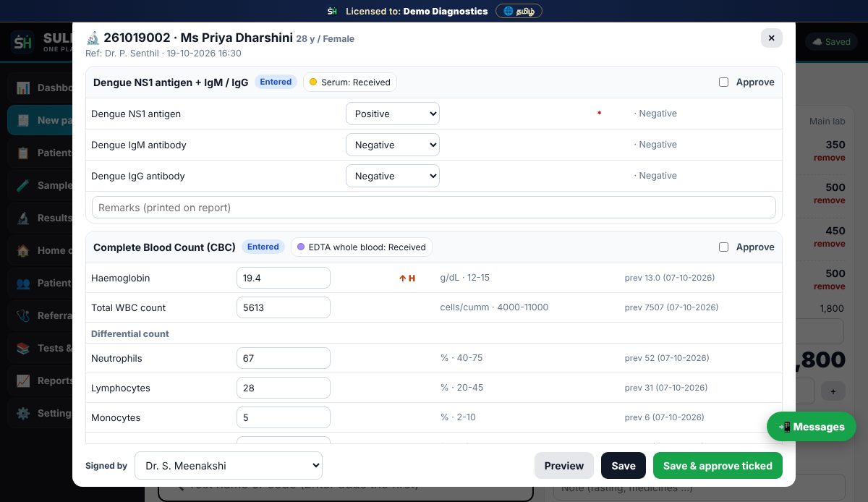This screenshot has width=868, height=502.
Task: Click the Preview button
Action: [564, 466]
